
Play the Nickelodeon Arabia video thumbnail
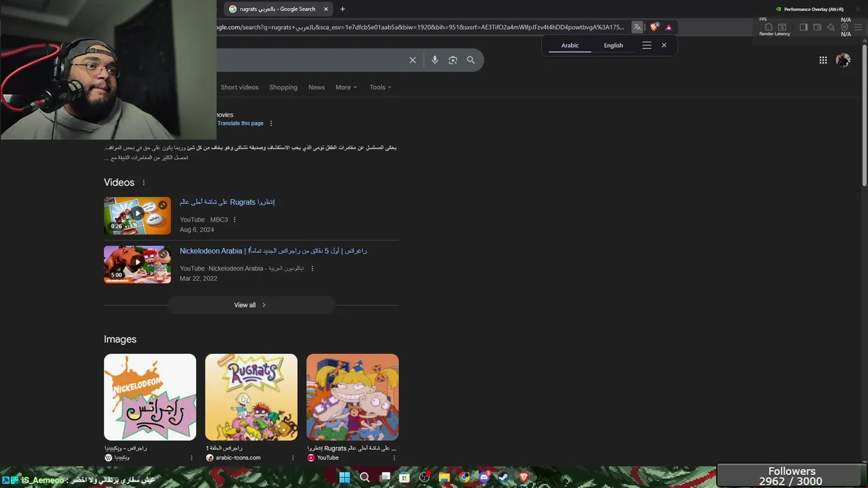tap(137, 264)
